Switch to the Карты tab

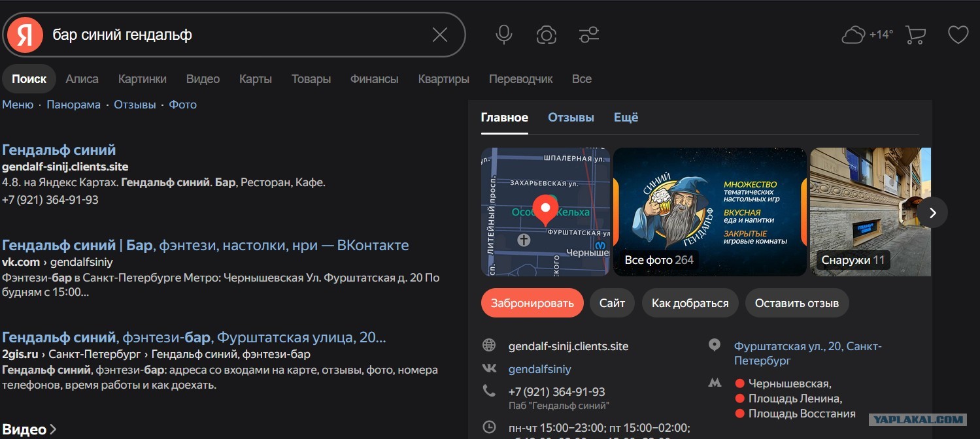tap(256, 79)
